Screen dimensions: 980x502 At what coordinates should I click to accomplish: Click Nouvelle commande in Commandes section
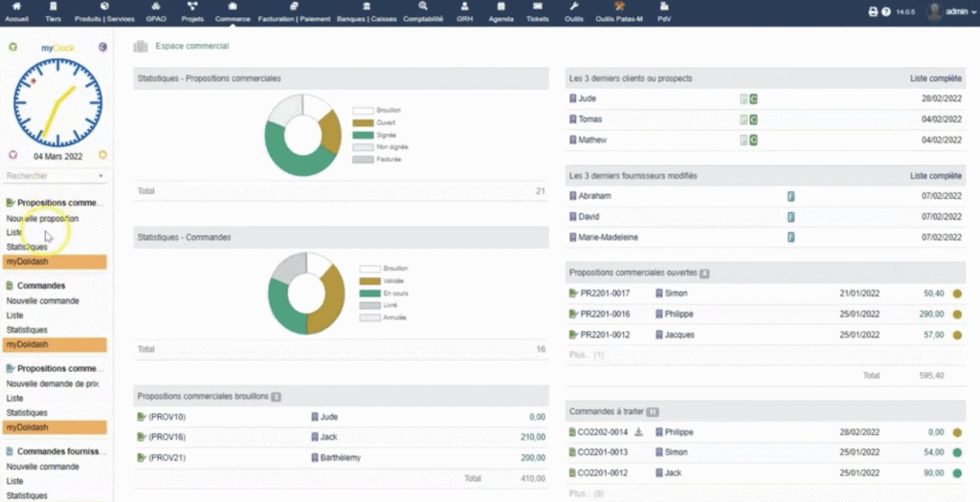pos(42,300)
